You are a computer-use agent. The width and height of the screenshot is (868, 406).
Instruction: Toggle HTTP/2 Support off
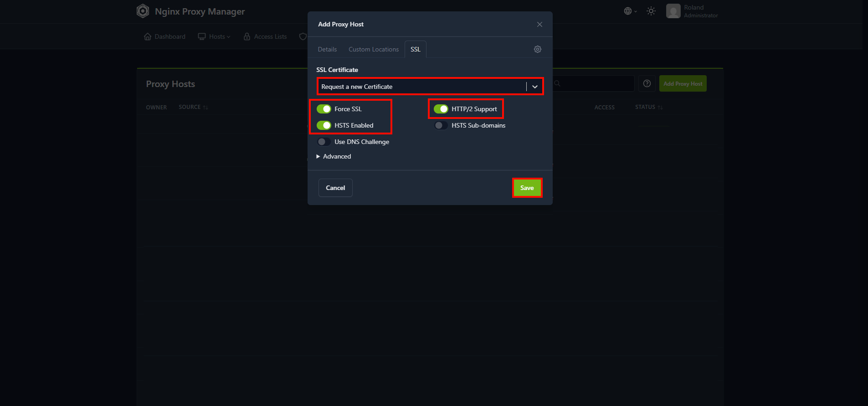[x=441, y=109]
